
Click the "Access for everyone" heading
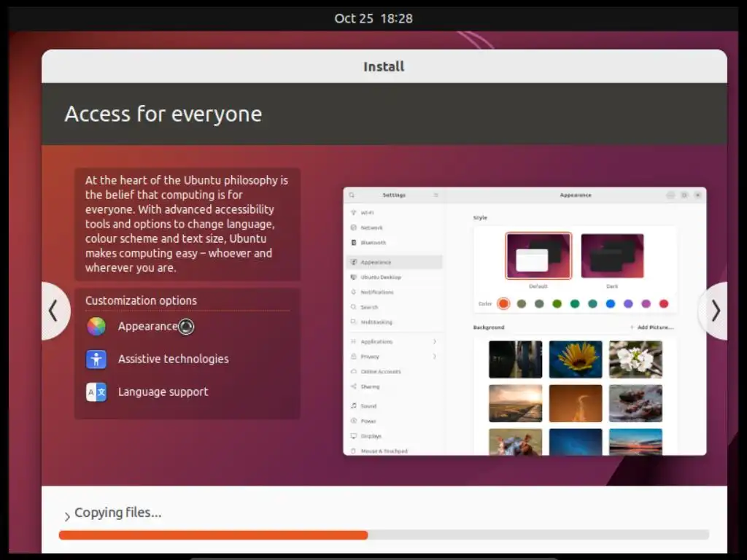(x=163, y=114)
